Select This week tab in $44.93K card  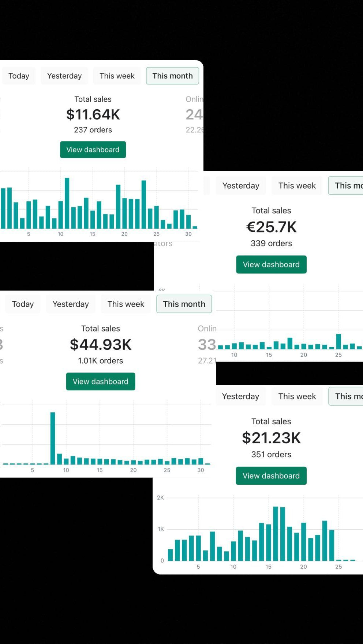click(x=126, y=304)
